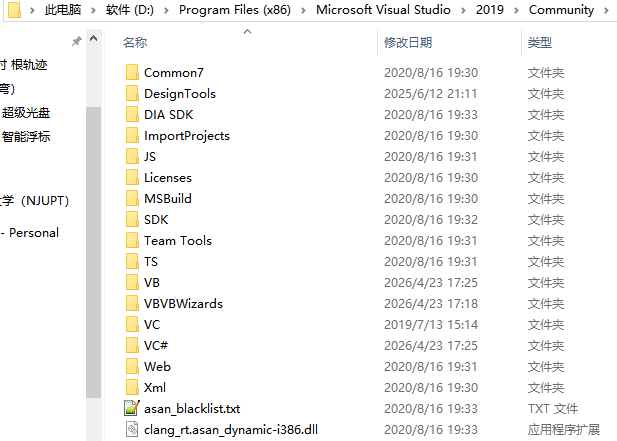617x441 pixels.
Task: Click the clang_rt.asan_dynamic-i386.dll file icon
Action: (132, 429)
